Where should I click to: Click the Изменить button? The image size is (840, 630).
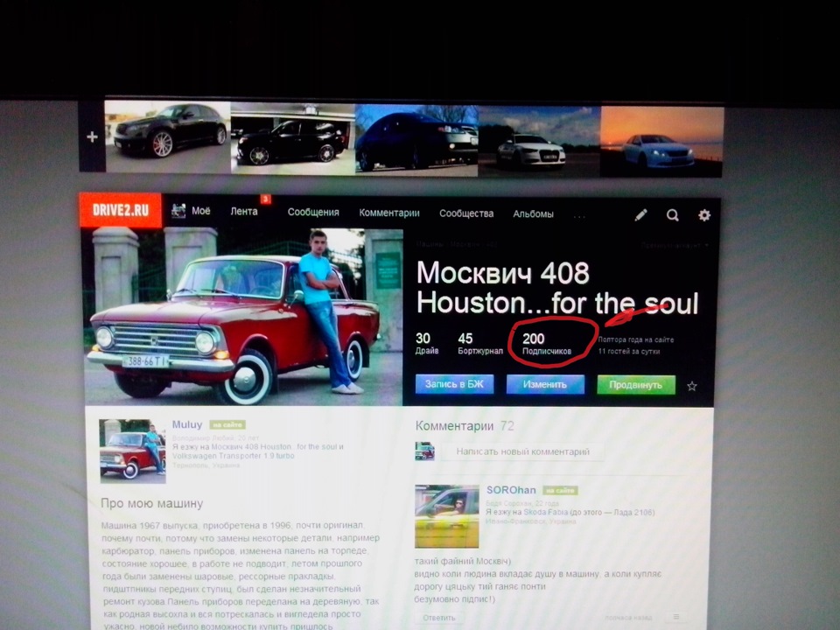tap(545, 385)
